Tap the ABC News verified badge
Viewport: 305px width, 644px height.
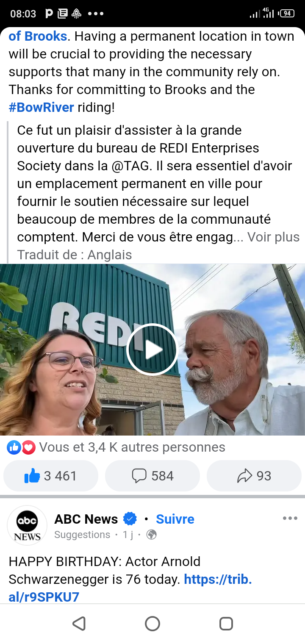click(x=130, y=519)
